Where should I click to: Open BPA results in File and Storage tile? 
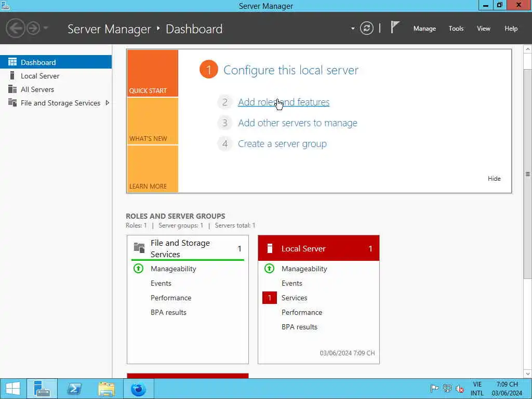[168, 312]
